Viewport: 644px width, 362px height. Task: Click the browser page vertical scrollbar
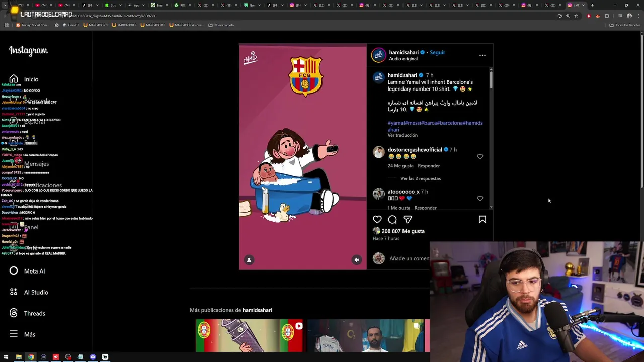[641, 111]
